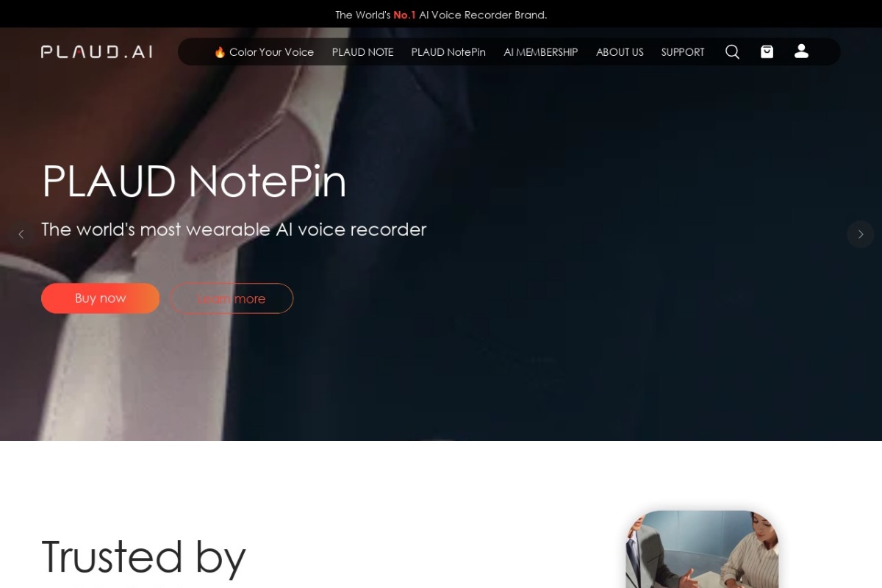
Task: Click the fire emoji beside Color Your Voice
Action: click(x=220, y=52)
